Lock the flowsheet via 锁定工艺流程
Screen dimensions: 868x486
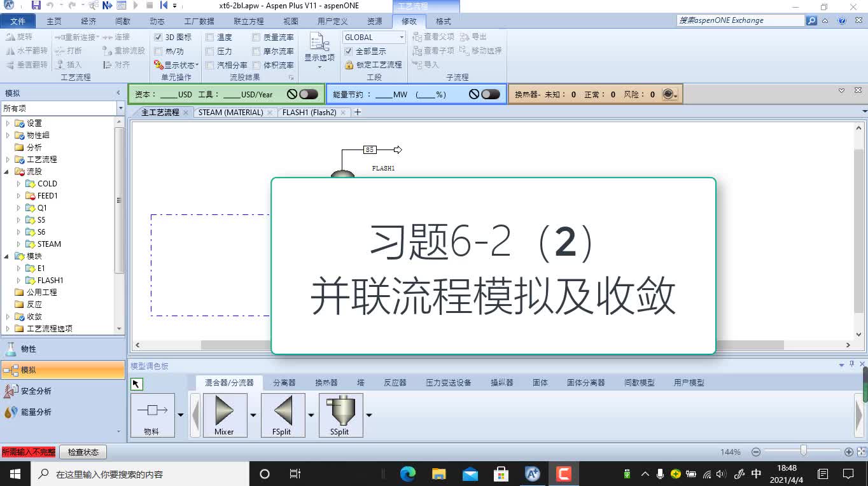374,64
